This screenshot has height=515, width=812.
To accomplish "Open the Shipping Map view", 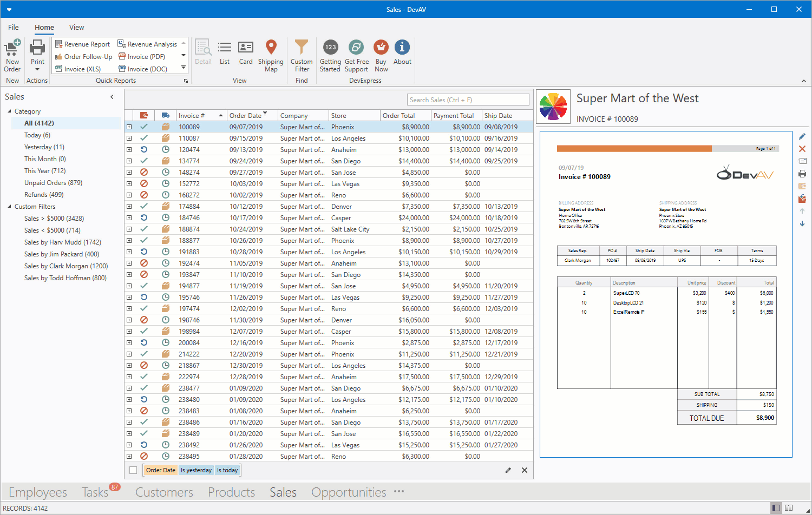I will pos(271,49).
